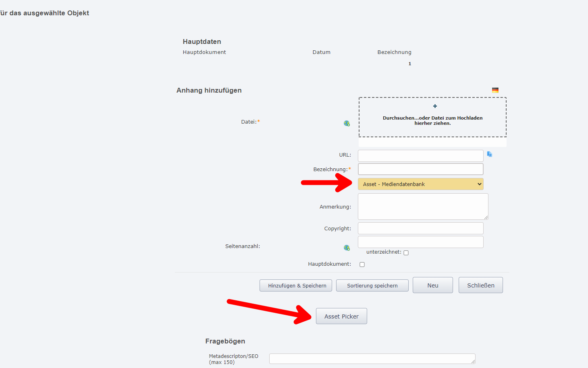This screenshot has width=588, height=368.
Task: Click the Schließen button
Action: (x=480, y=285)
